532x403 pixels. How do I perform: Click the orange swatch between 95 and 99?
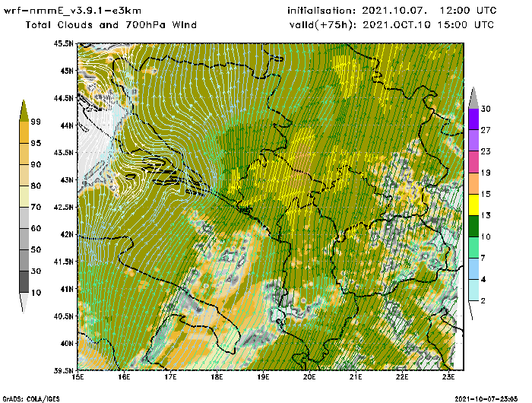tap(24, 132)
